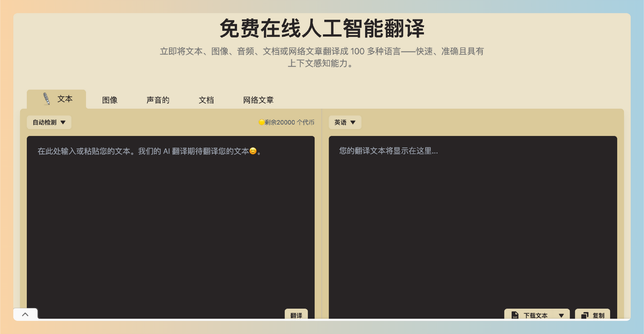
Task: Click the copy pages icon beside 复制
Action: coord(585,315)
